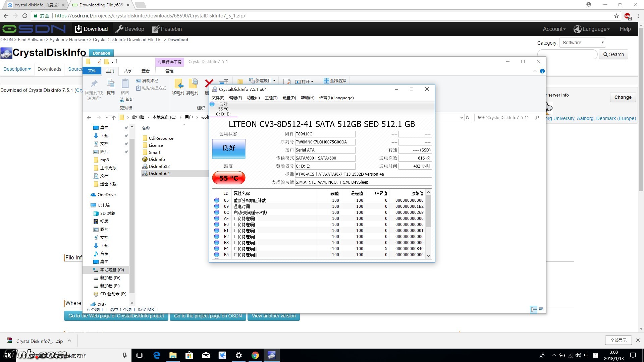Click 复制路径 in the ribbon
Screen dimensions: 644x362
point(147,81)
